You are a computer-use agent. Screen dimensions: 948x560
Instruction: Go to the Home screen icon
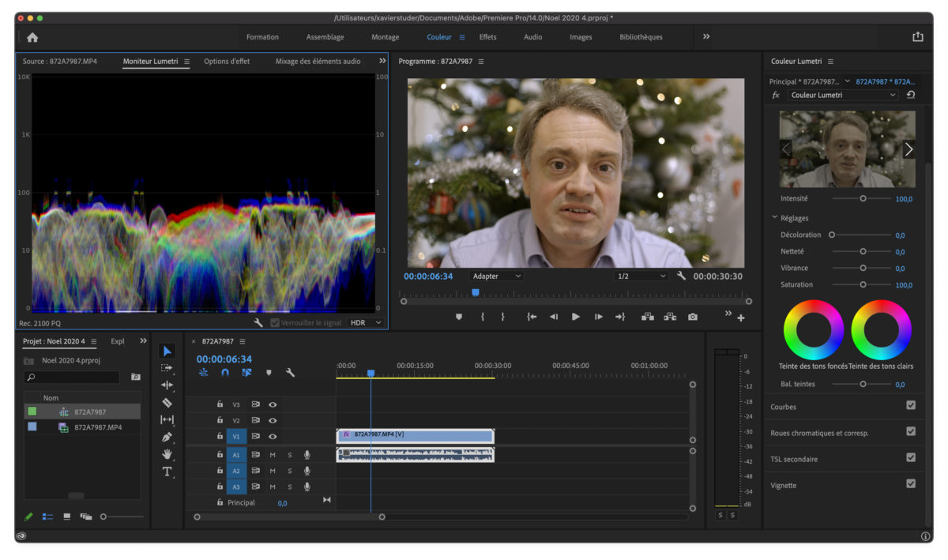pos(32,37)
